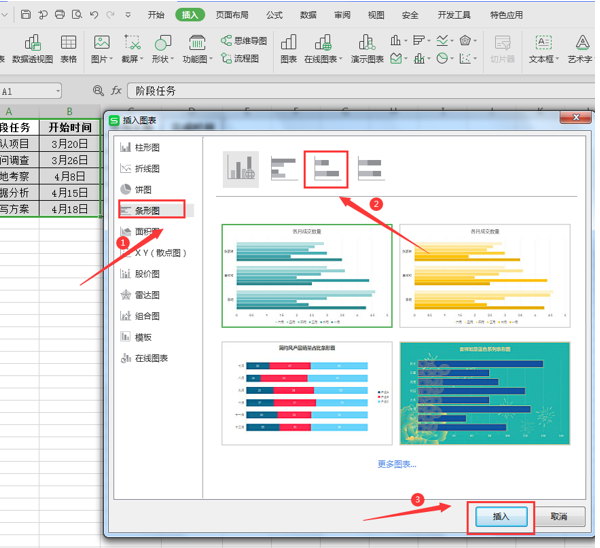The height and width of the screenshot is (548, 600).
Task: Expand the 截屏 dropdown arrow
Action: click(142, 59)
